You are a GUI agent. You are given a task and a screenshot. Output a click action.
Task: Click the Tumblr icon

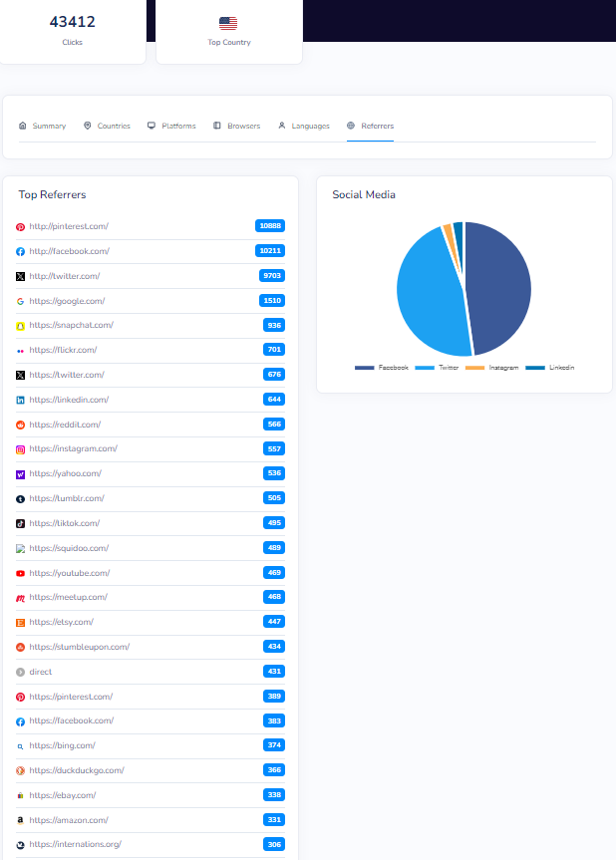pos(20,499)
